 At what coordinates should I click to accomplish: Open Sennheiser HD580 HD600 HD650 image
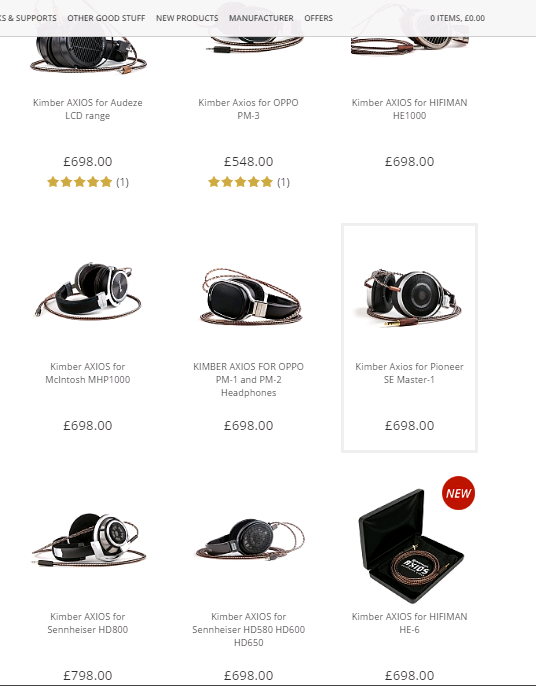pyautogui.click(x=250, y=540)
